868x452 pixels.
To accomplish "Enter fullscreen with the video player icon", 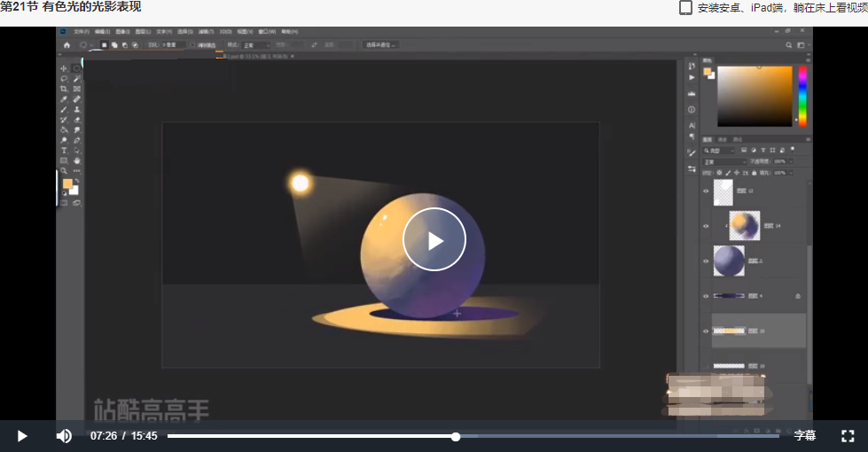I will pyautogui.click(x=848, y=436).
